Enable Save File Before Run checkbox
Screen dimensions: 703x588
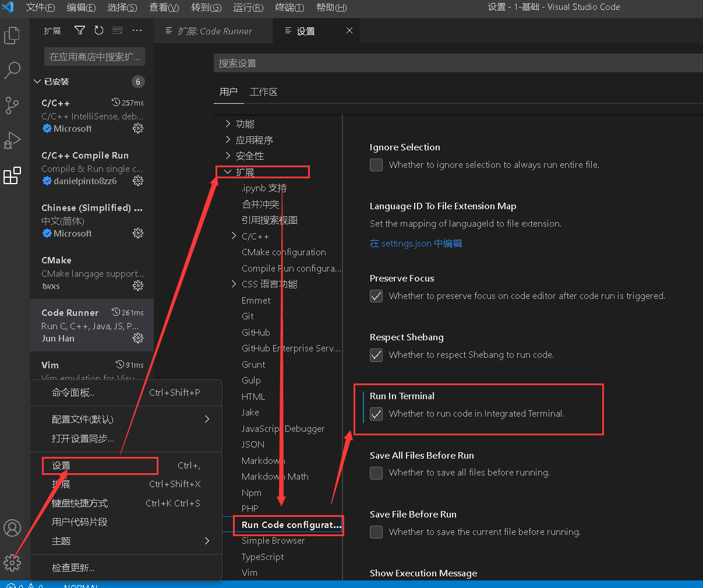click(x=376, y=532)
